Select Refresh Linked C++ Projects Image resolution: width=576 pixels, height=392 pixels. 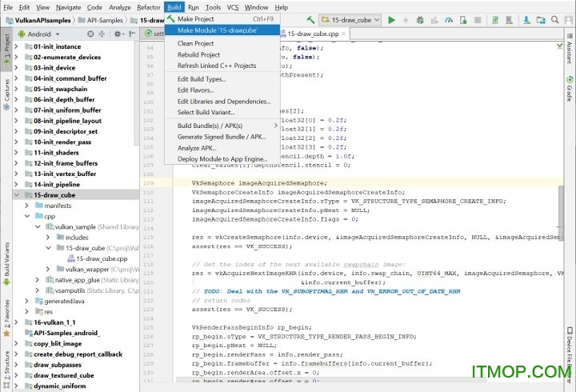click(x=222, y=66)
